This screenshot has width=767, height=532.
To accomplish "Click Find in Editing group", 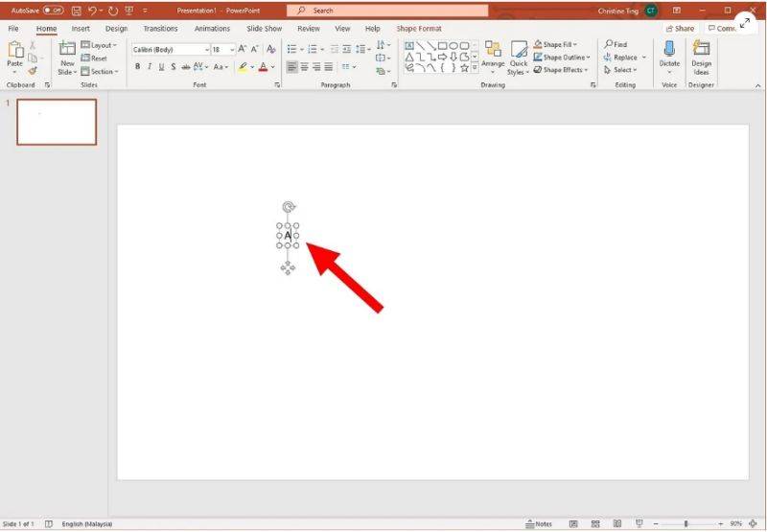I will tap(616, 44).
